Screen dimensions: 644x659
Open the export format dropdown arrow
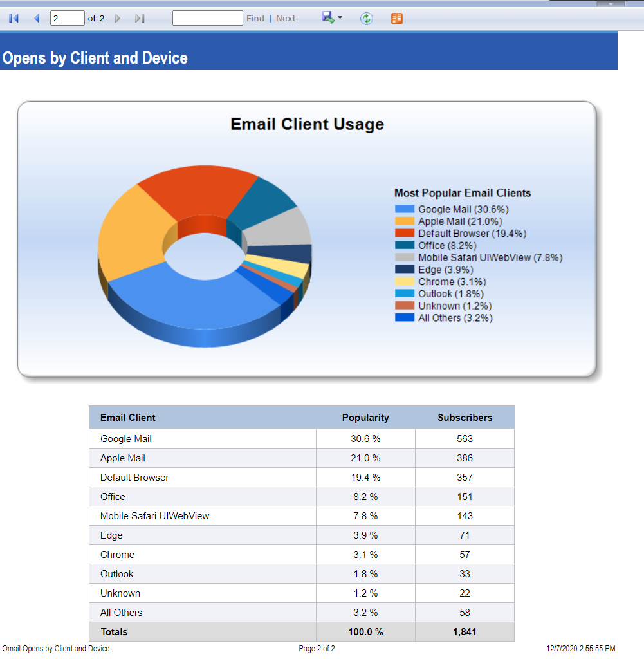click(340, 18)
